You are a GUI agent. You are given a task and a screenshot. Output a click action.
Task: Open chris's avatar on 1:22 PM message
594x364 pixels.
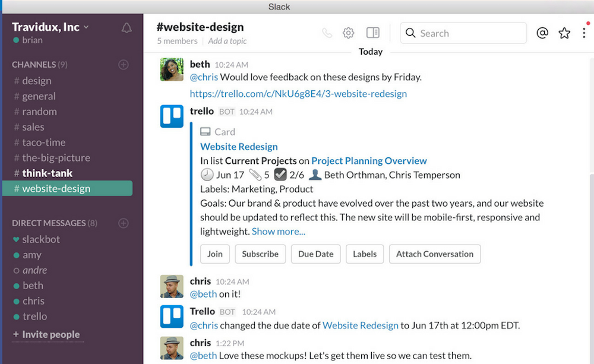coord(172,348)
